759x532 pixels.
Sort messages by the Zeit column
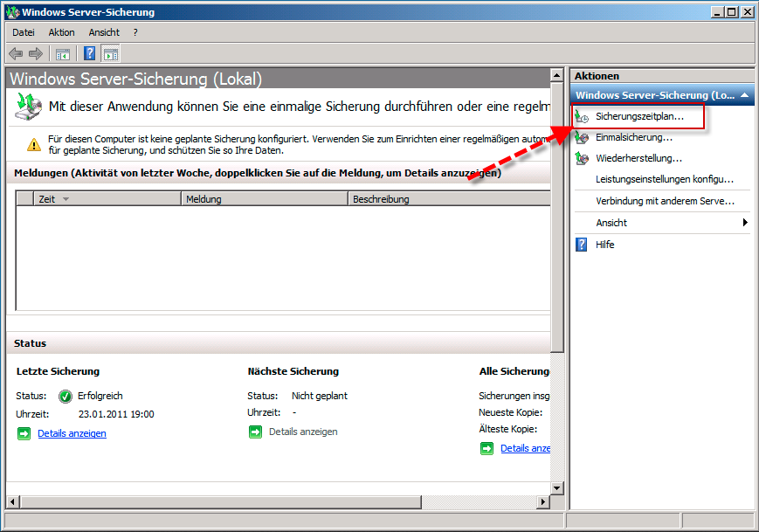[x=107, y=199]
